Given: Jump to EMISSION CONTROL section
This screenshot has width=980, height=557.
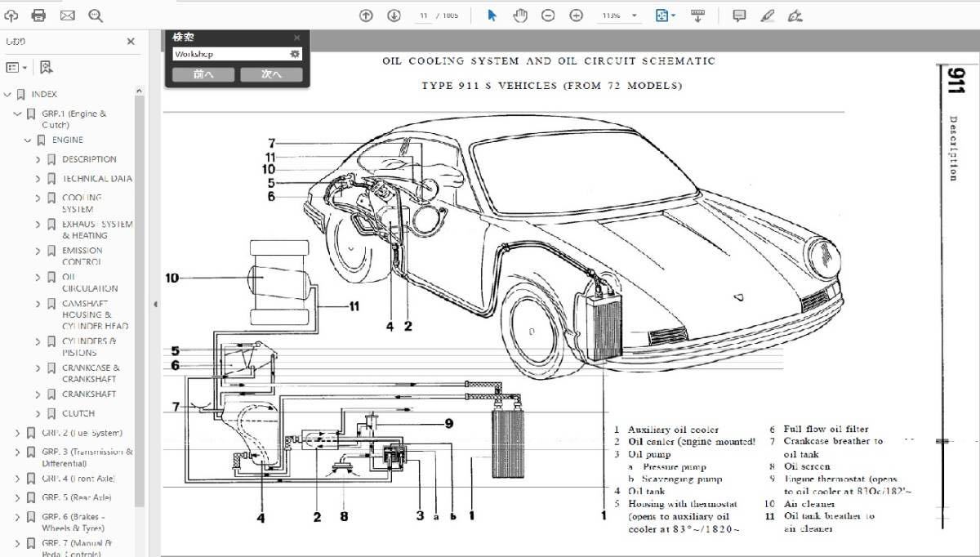Looking at the screenshot, I should point(82,256).
